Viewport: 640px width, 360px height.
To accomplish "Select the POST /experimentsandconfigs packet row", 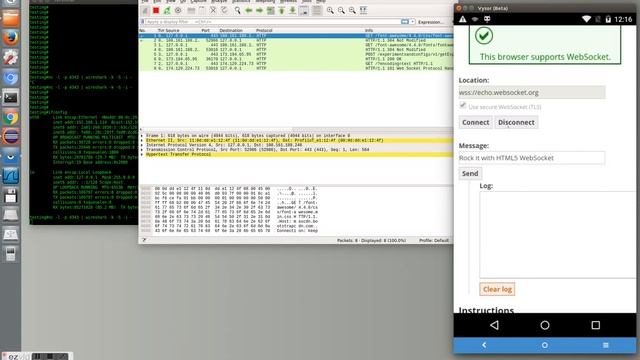I will click(296, 54).
